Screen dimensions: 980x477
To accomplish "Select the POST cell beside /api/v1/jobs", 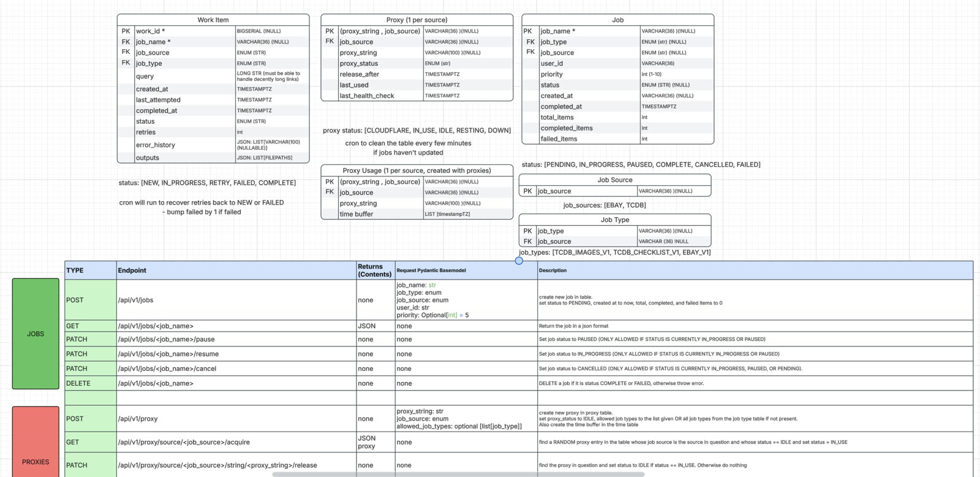I will tap(91, 300).
